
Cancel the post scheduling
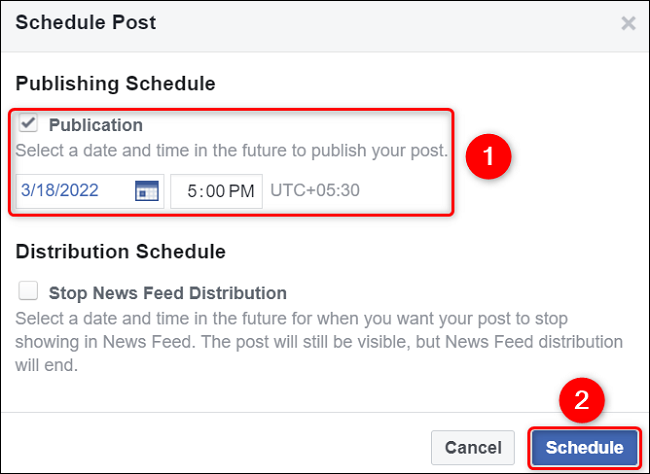[473, 447]
